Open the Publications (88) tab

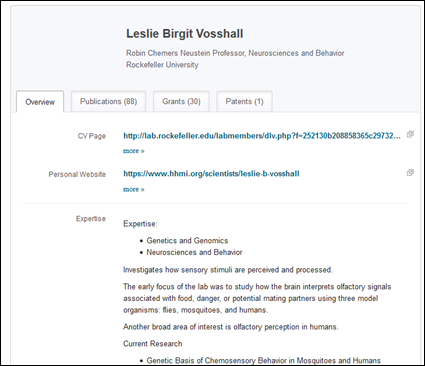(x=108, y=101)
